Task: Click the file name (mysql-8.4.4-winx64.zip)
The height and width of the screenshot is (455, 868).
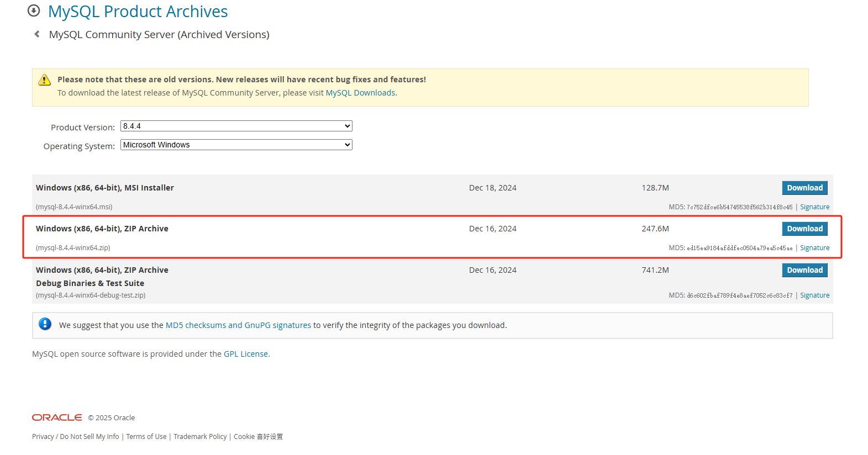Action: (73, 248)
